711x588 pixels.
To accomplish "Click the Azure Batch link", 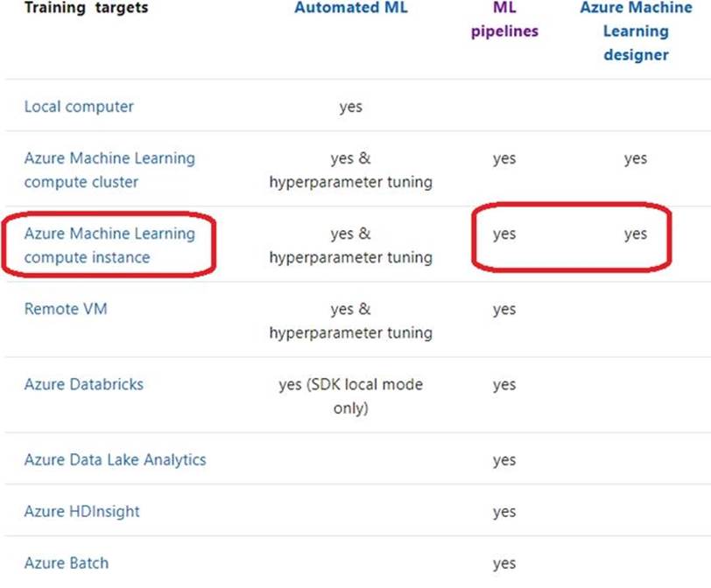I will [x=67, y=563].
